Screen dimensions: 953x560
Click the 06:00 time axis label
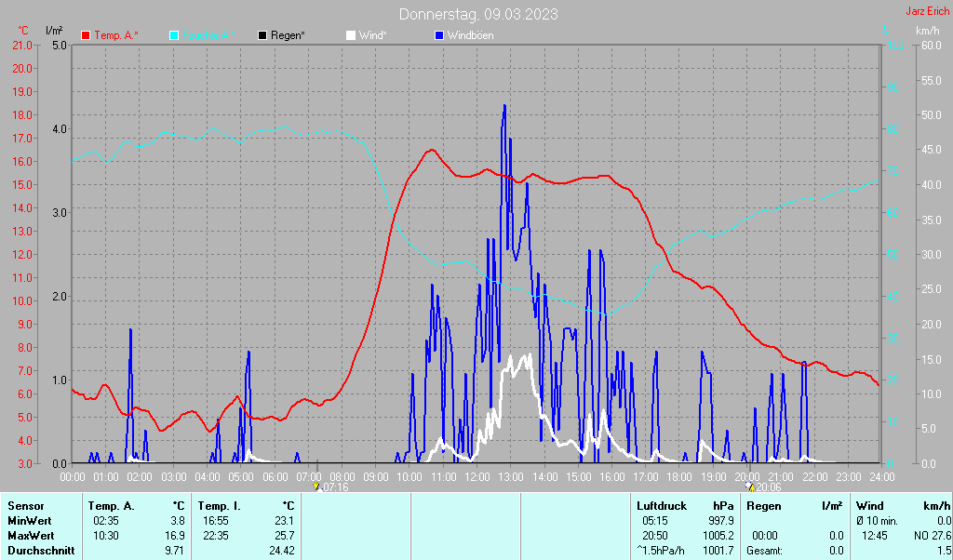[x=275, y=477]
